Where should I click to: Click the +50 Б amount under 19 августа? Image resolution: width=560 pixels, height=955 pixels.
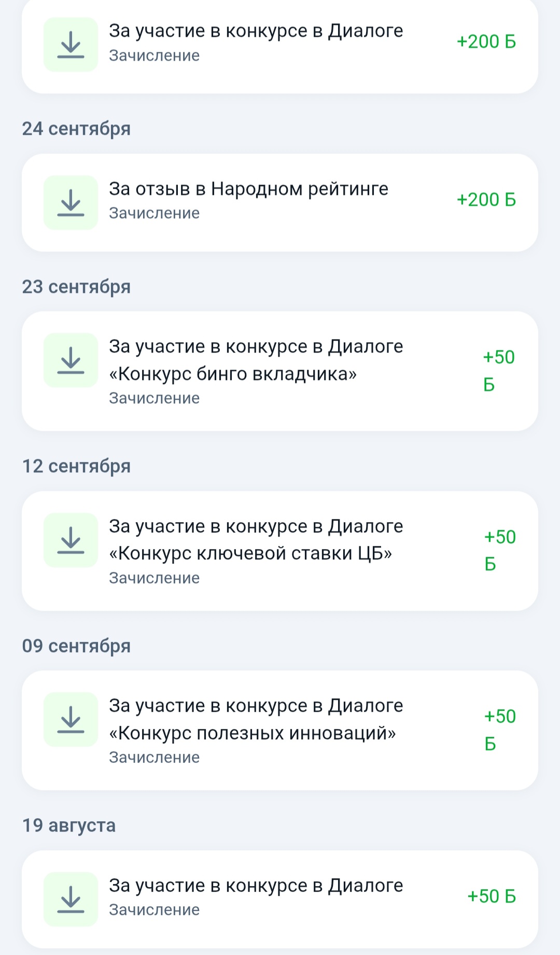[491, 896]
